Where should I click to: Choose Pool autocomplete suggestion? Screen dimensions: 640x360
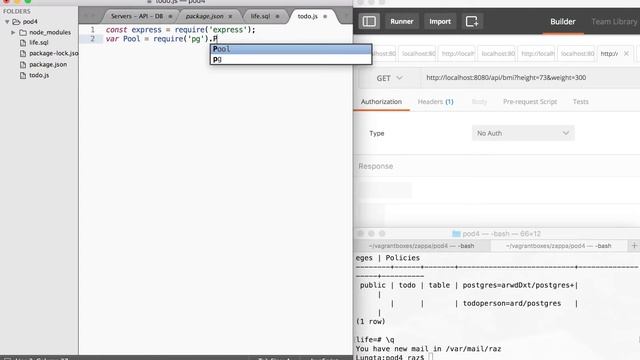coord(291,49)
